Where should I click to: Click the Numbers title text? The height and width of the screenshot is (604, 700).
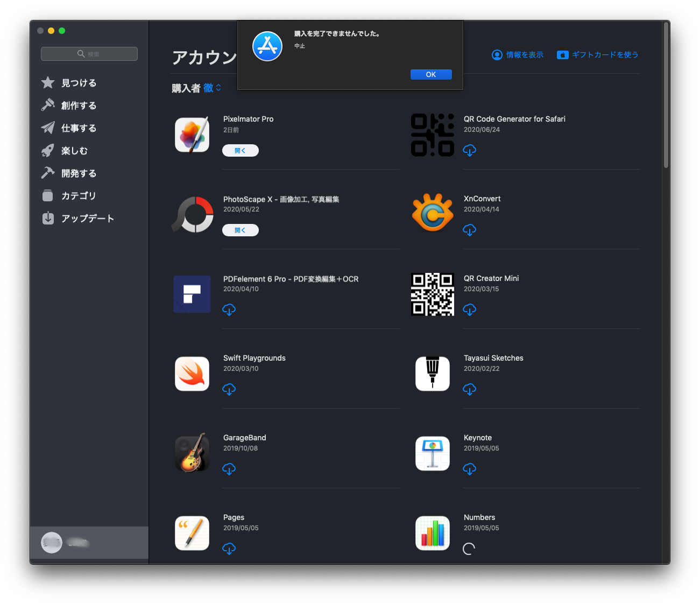pyautogui.click(x=479, y=517)
